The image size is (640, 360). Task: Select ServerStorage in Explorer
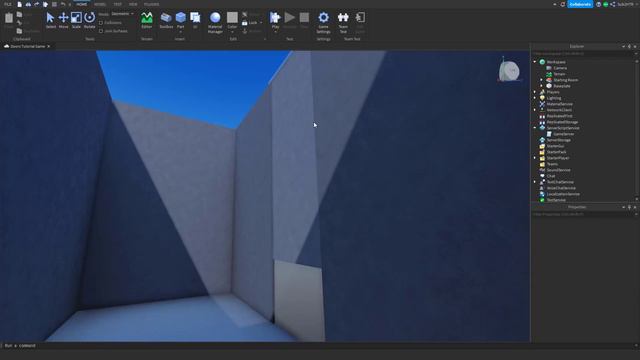click(x=558, y=140)
